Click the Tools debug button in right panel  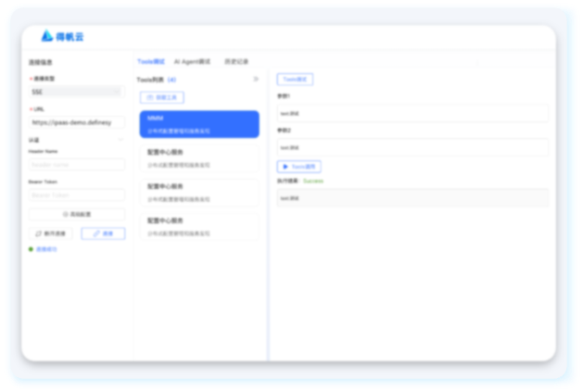coord(295,80)
